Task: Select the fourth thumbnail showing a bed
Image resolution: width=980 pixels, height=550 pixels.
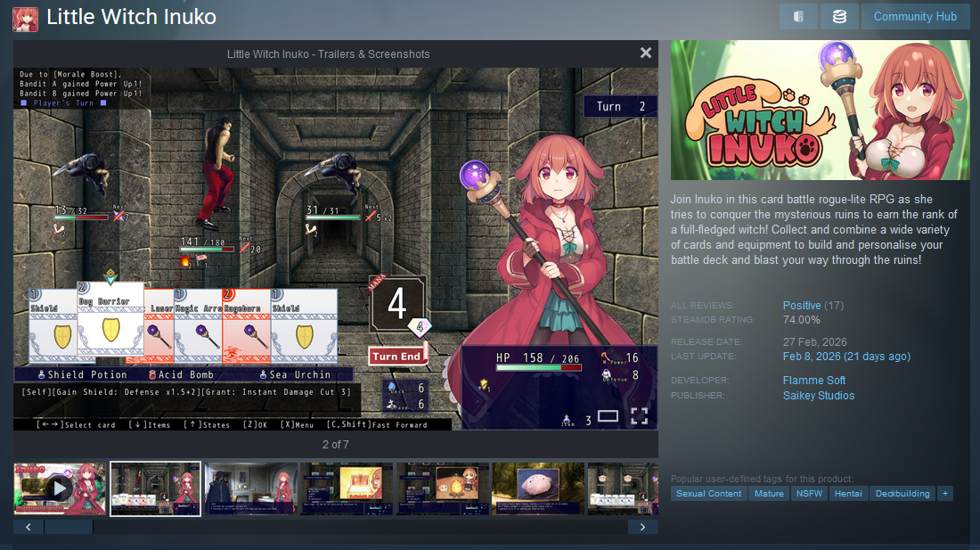Action: coord(347,488)
